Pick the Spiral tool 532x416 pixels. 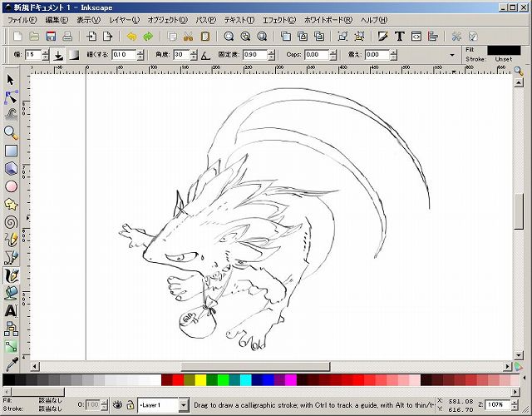tap(11, 222)
